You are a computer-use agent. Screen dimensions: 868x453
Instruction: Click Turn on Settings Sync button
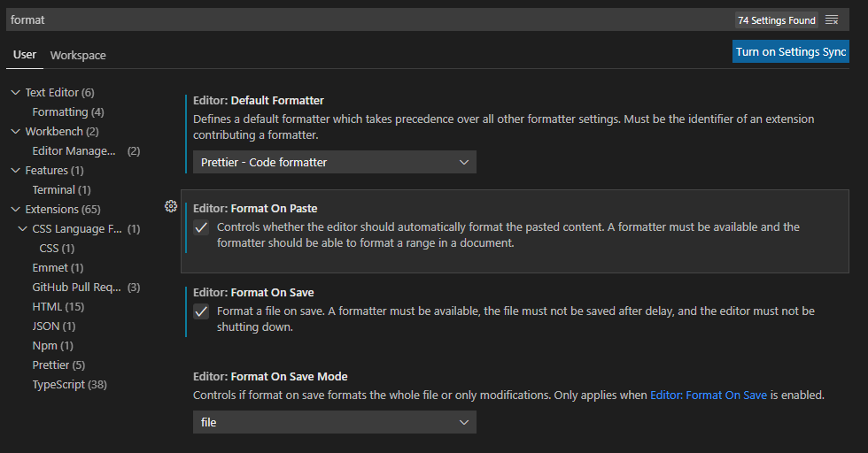point(790,51)
